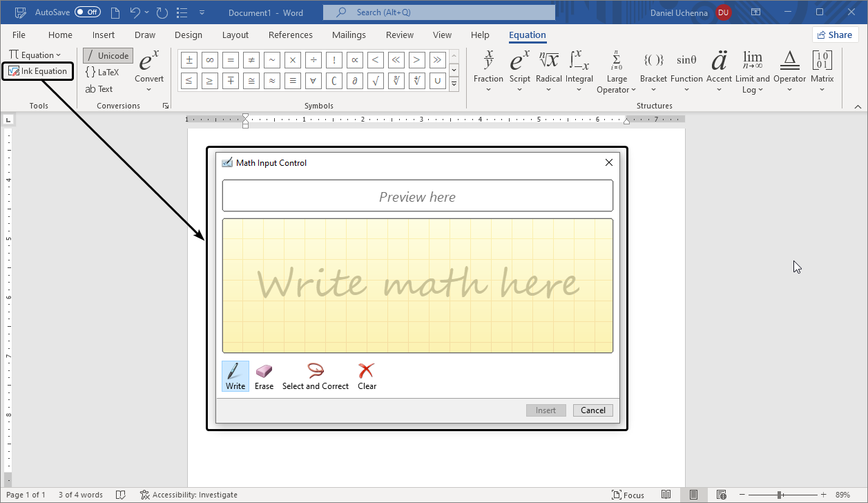Activate the Write pen tool
Viewport: 868px width, 503px height.
235,377
